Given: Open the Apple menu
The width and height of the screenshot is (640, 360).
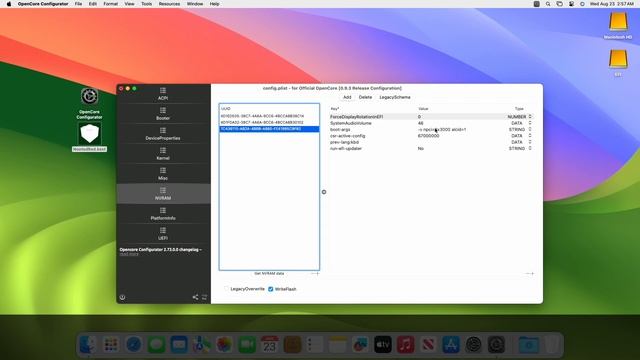Looking at the screenshot, I should pos(9,4).
